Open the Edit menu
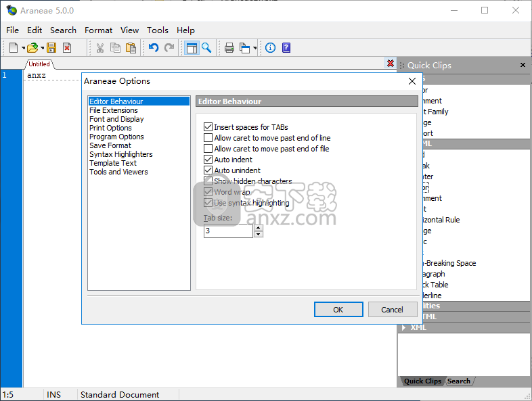Image resolution: width=532 pixels, height=401 pixels. (35, 30)
